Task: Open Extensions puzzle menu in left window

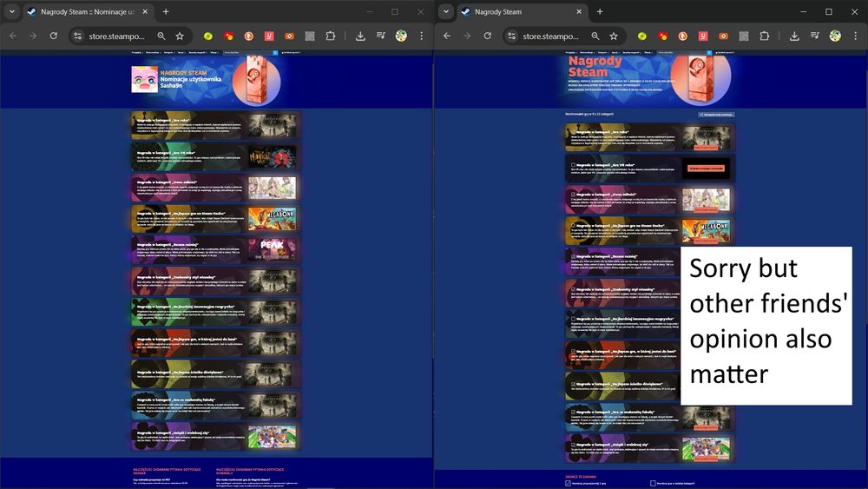Action: 331,36
